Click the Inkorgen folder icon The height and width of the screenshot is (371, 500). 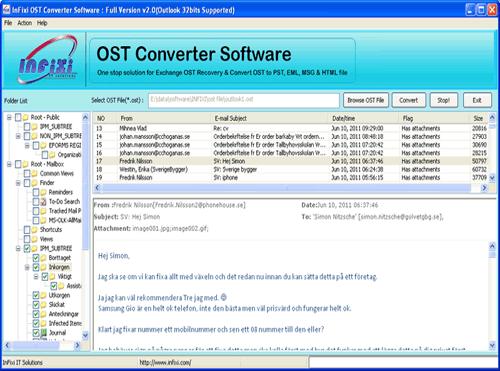44,267
